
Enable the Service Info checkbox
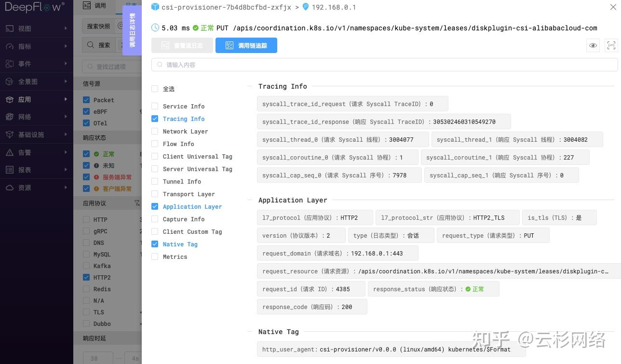155,106
